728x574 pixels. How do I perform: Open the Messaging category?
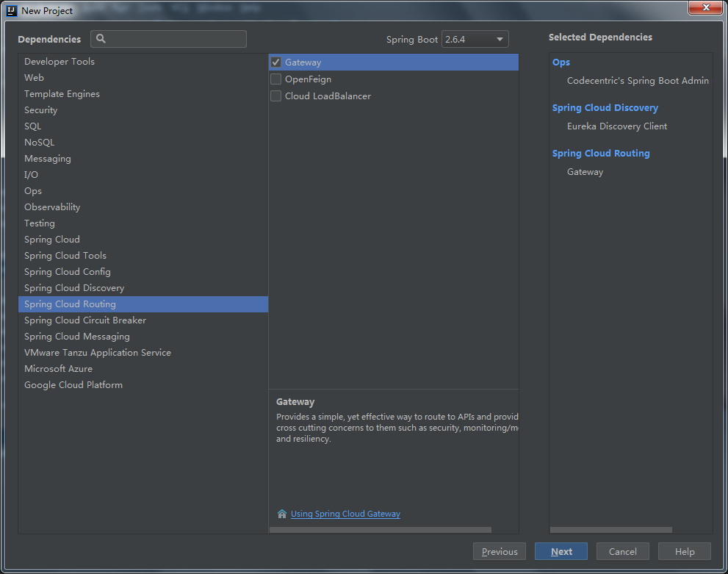click(143, 159)
